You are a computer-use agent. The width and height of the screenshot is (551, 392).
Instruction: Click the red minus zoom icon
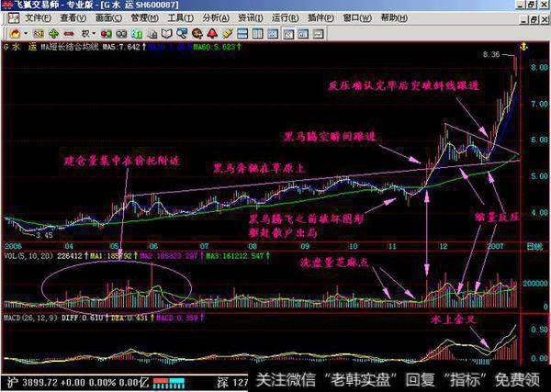pyautogui.click(x=68, y=32)
